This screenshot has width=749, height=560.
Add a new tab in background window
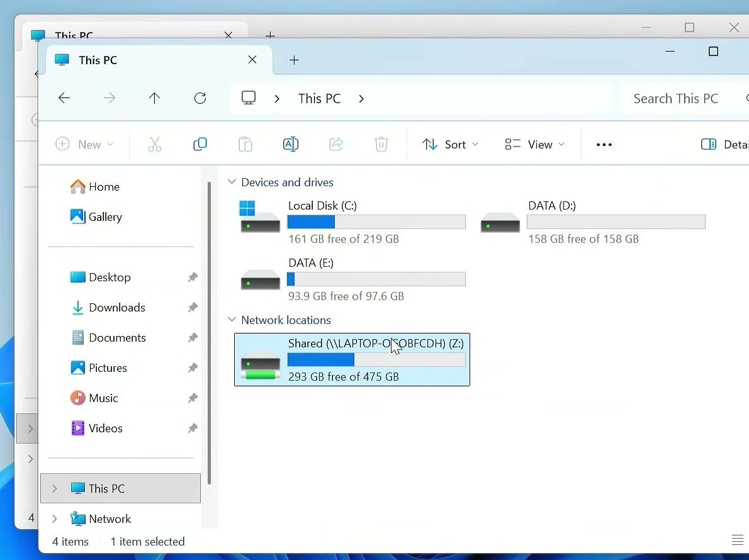point(271,35)
